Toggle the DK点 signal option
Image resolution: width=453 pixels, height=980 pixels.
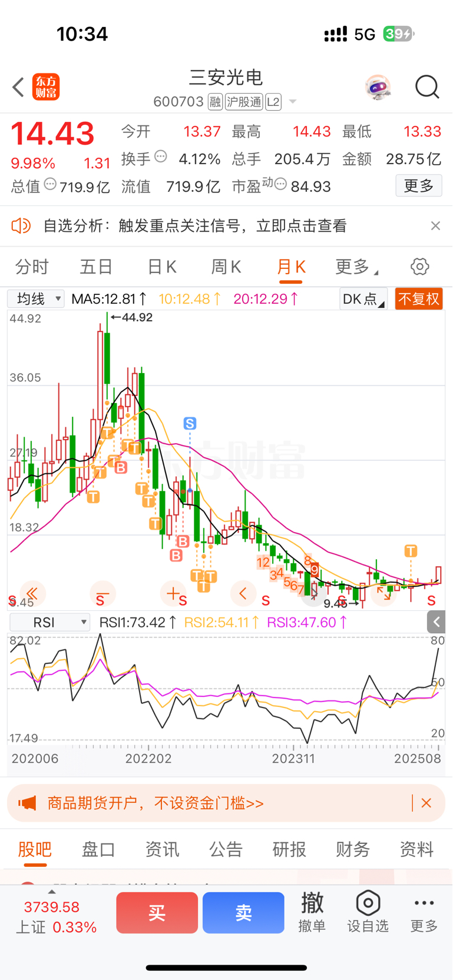click(x=363, y=299)
